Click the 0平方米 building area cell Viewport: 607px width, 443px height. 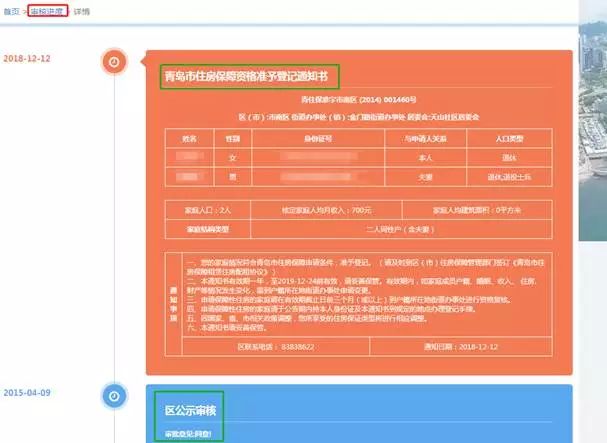477,210
